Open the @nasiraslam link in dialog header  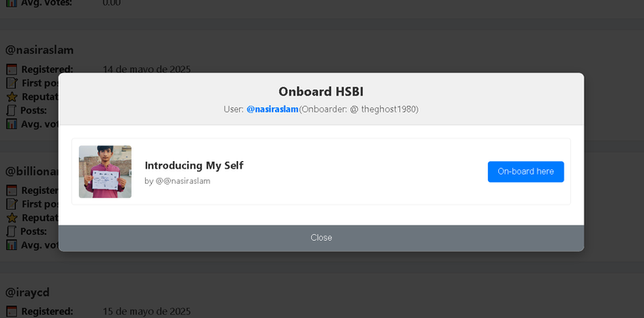coord(273,110)
